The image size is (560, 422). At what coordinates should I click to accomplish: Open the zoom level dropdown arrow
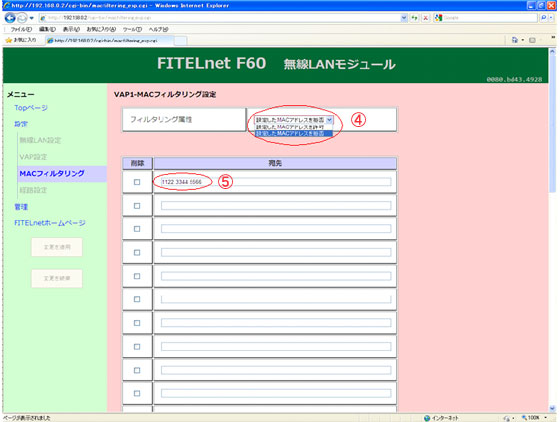tap(545, 418)
